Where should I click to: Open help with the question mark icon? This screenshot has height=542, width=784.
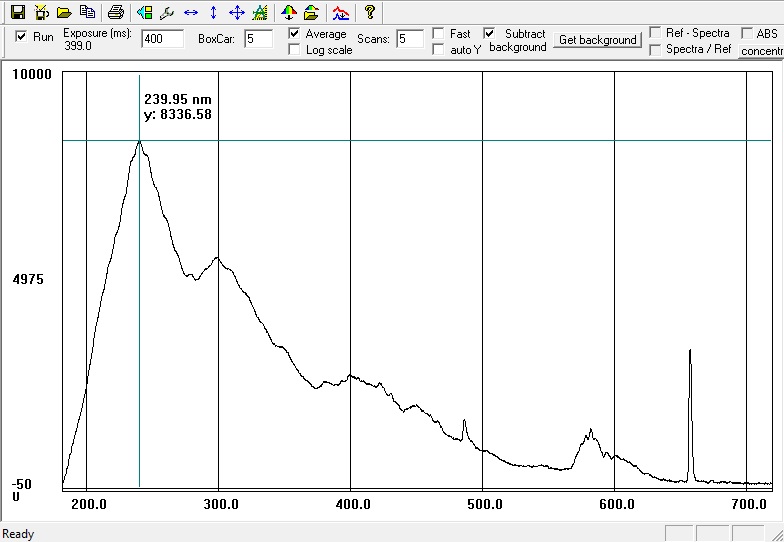(370, 12)
